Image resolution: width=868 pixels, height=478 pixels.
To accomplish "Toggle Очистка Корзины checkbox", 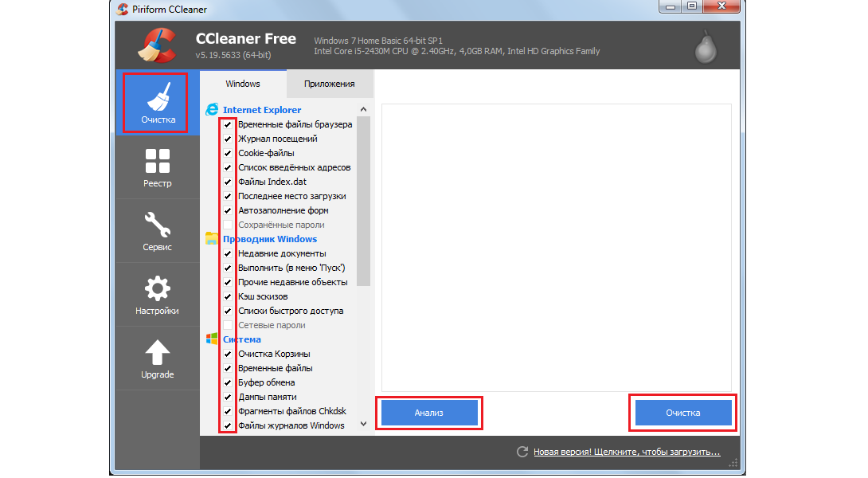I will [x=228, y=354].
